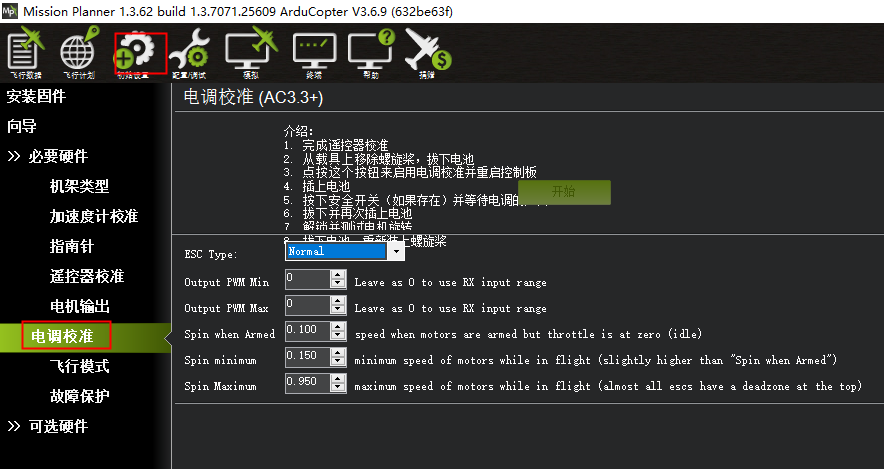This screenshot has width=884, height=469.
Task: Open Config/Tuning (配置/调试) wrench icon
Action: tap(189, 54)
